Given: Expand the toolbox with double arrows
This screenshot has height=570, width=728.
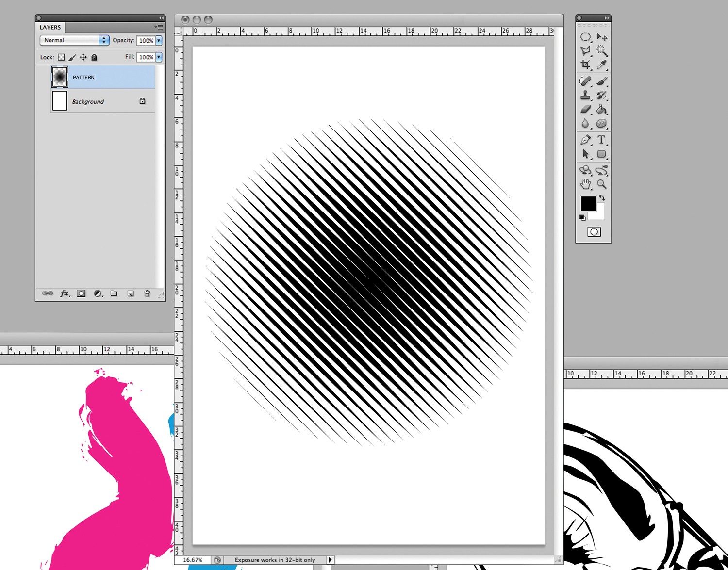Looking at the screenshot, I should [x=607, y=18].
